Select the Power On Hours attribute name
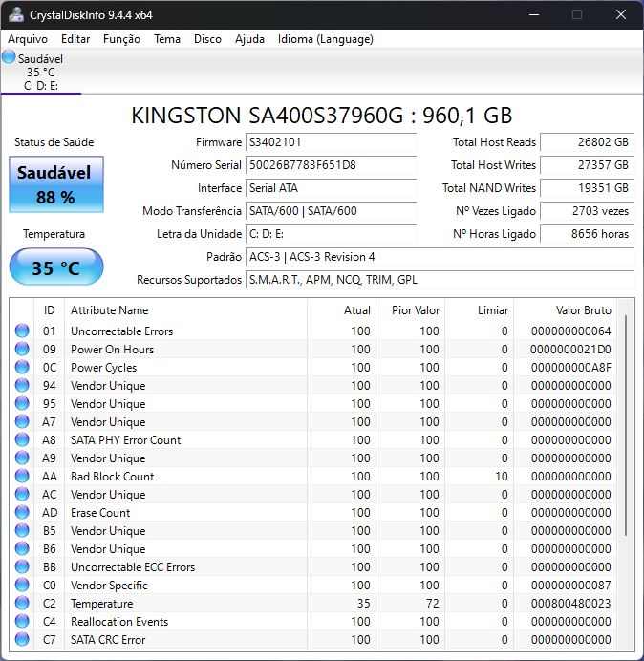This screenshot has height=661, width=644. [x=112, y=350]
